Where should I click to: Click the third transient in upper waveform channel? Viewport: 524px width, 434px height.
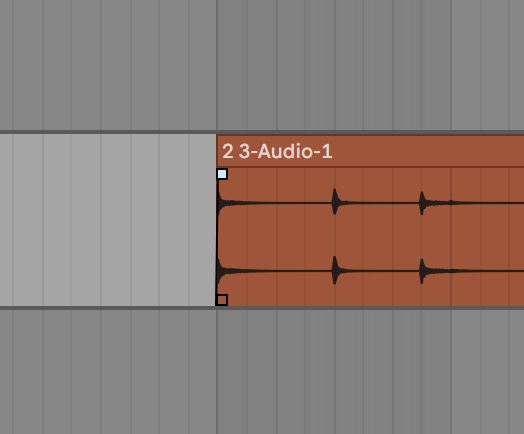click(x=422, y=203)
